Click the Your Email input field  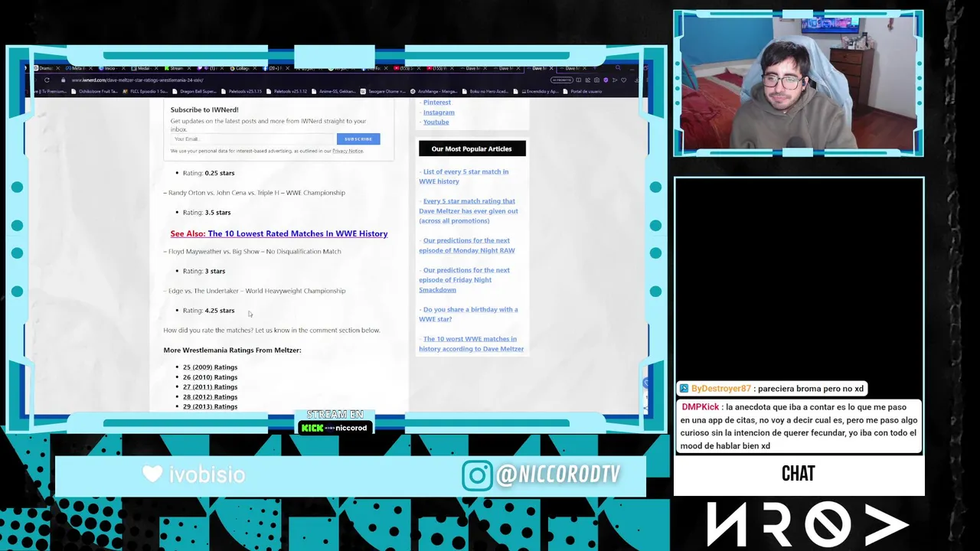(252, 139)
